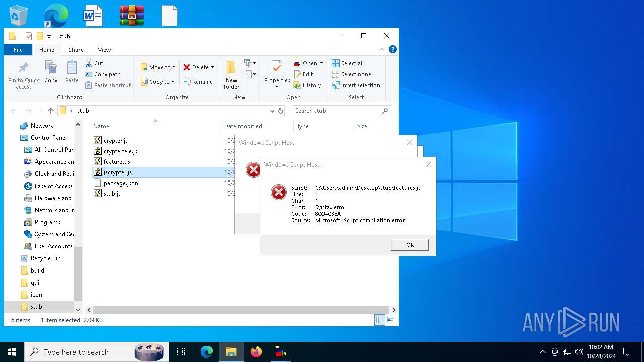Viewport: 644px width, 362px height.
Task: Switch to Large icons view in status bar
Action: [x=391, y=320]
